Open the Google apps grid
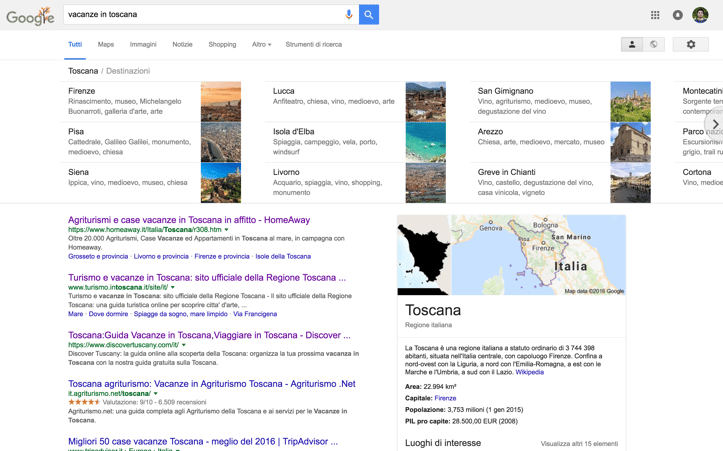 [655, 15]
